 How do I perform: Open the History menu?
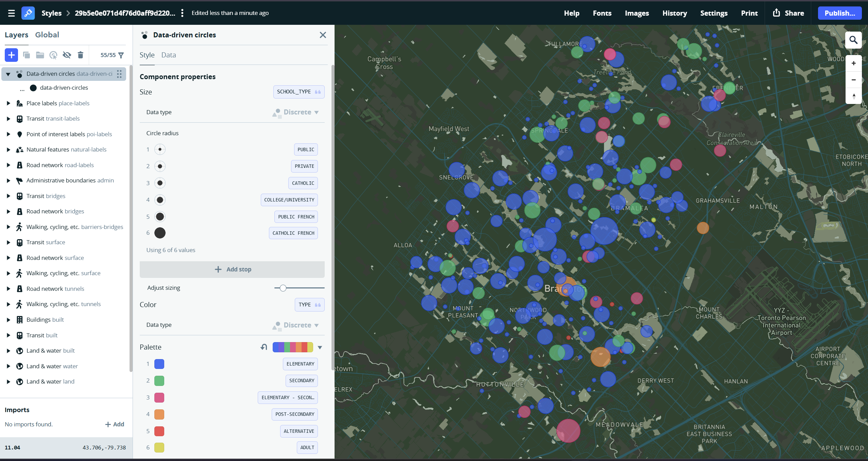675,13
